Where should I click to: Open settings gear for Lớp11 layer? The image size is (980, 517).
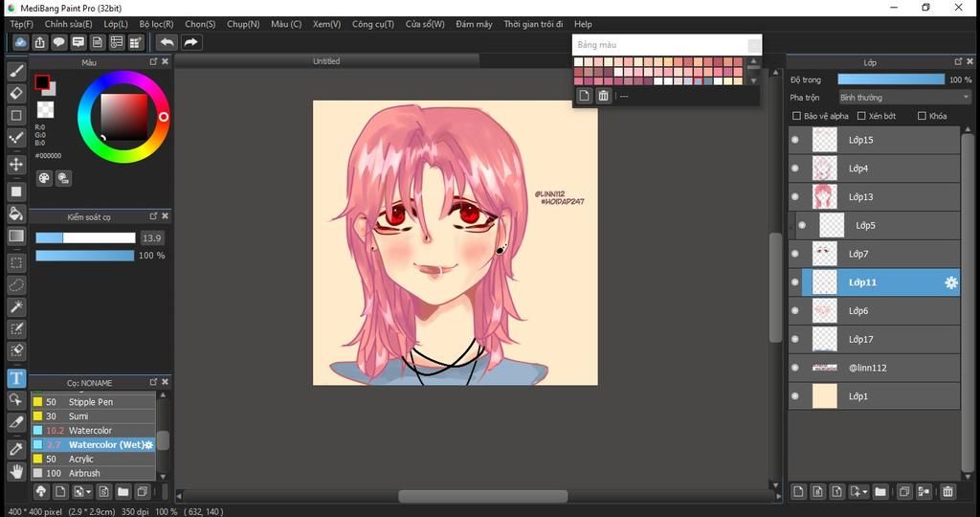tap(950, 282)
